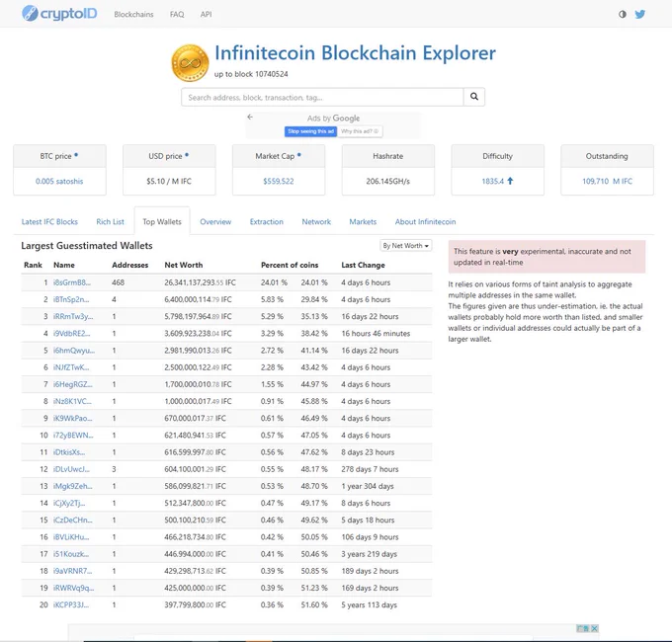The width and height of the screenshot is (672, 642).
Task: Click the Why this ad? button
Action: (x=360, y=131)
